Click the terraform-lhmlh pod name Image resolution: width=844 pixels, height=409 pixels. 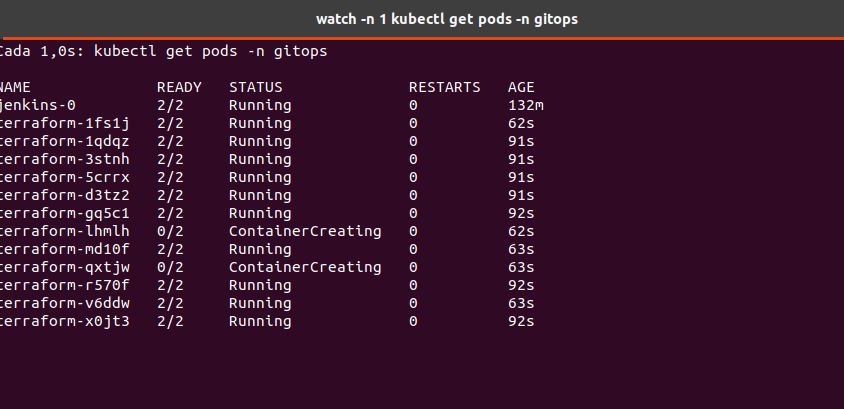click(x=64, y=231)
